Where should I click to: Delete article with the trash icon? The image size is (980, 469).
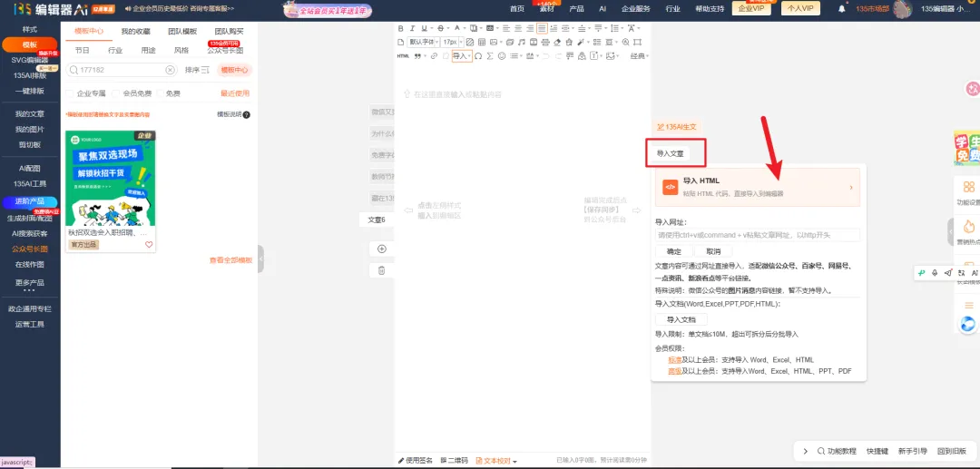coord(382,270)
